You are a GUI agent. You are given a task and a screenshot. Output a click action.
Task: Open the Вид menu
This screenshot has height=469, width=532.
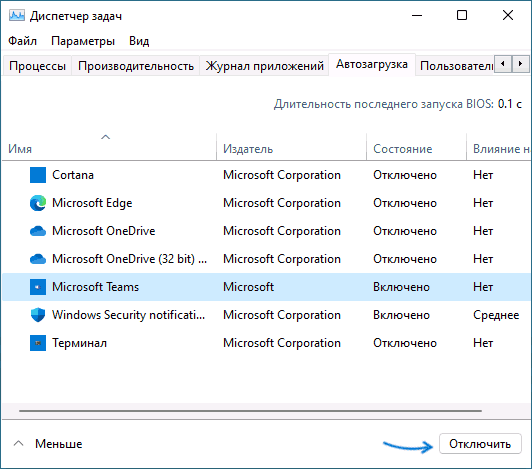click(x=139, y=41)
